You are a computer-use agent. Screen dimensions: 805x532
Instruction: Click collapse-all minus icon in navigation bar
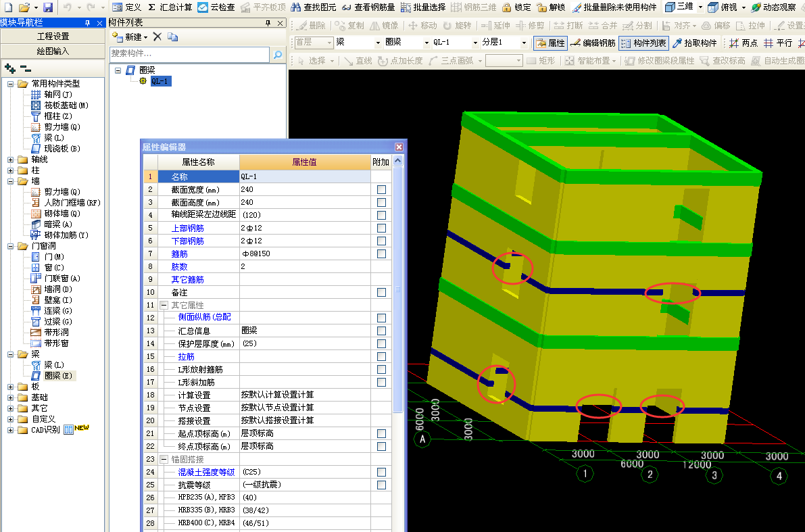pyautogui.click(x=26, y=69)
